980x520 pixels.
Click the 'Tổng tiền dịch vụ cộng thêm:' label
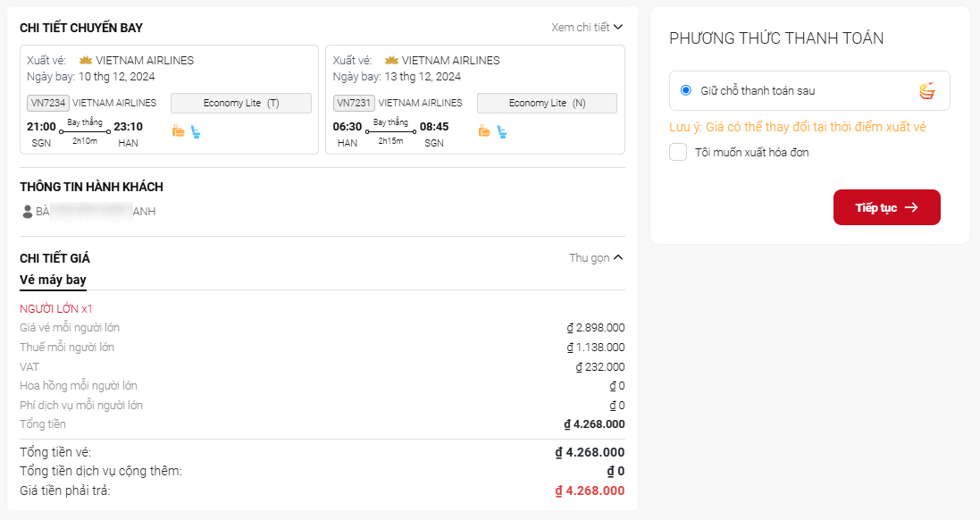101,471
